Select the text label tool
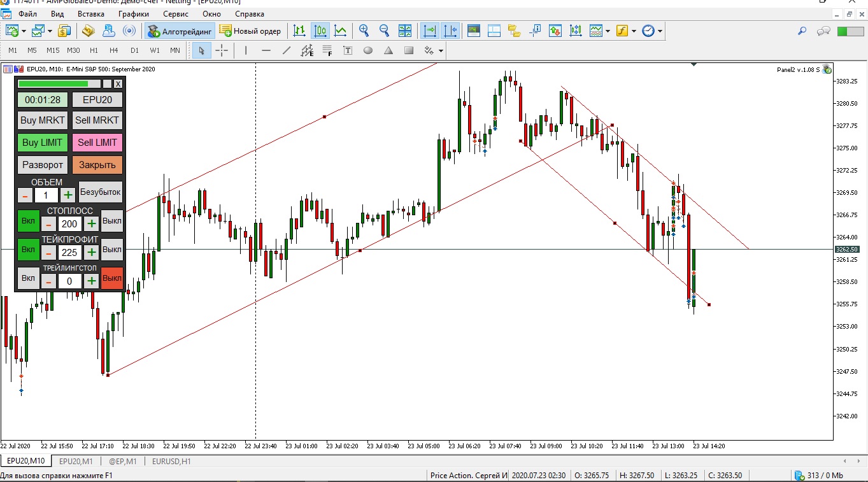This screenshot has width=868, height=482. pyautogui.click(x=348, y=50)
